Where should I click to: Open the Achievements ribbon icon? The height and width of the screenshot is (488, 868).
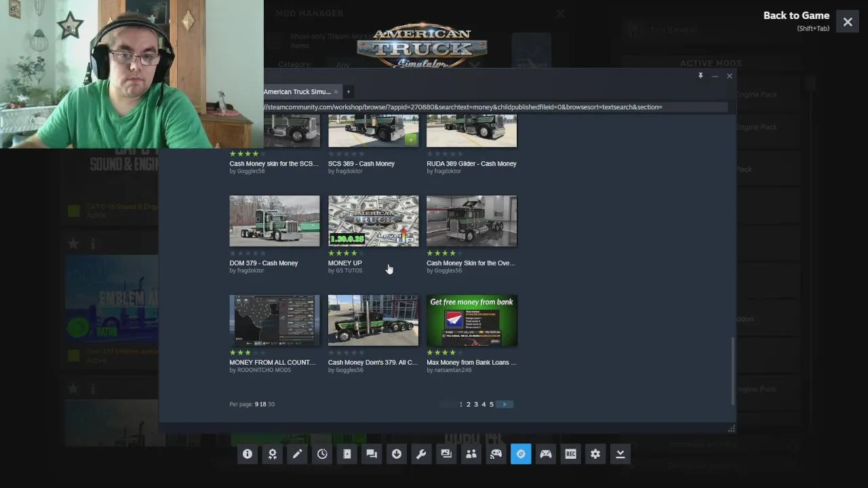coord(273,454)
